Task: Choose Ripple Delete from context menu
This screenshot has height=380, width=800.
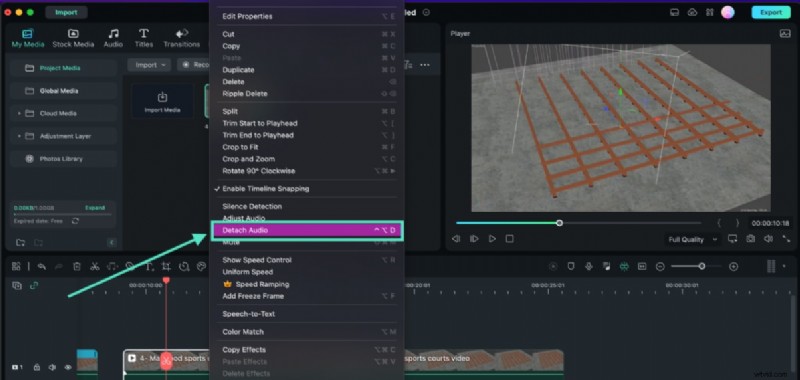Action: tap(307, 94)
